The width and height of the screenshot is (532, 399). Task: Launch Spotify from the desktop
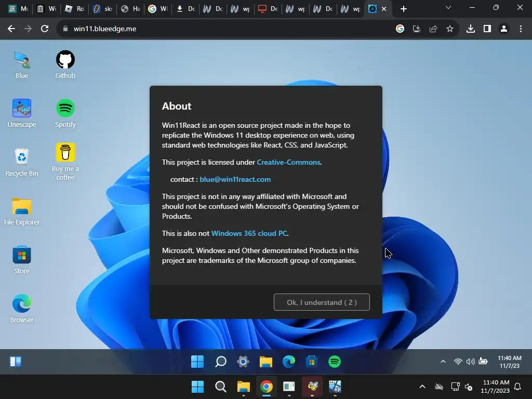click(65, 113)
